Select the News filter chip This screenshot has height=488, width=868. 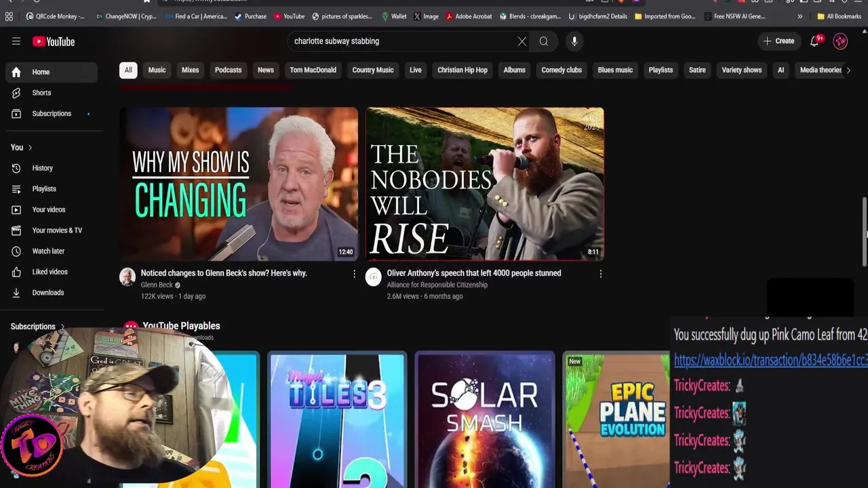(266, 70)
